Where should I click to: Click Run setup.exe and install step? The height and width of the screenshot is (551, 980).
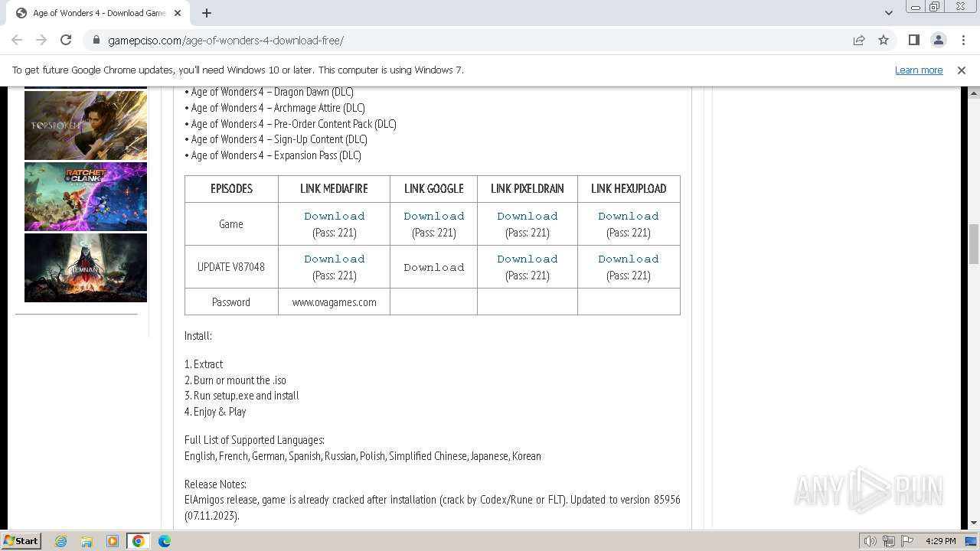[x=242, y=396]
